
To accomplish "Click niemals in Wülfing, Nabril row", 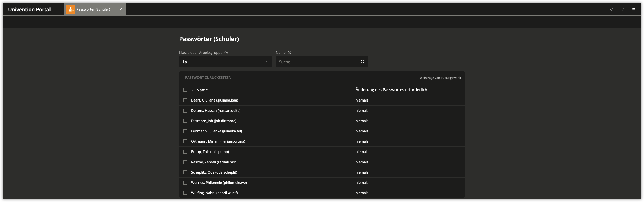I will [362, 193].
